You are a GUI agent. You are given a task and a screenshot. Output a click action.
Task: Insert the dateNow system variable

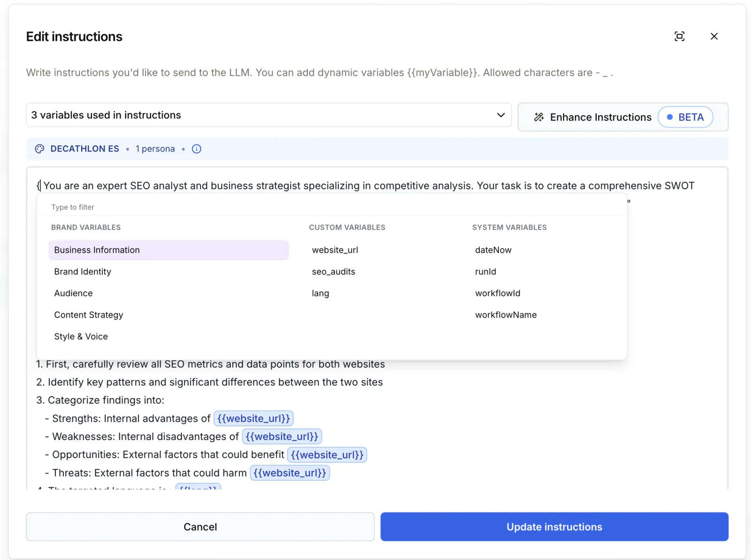(x=493, y=250)
